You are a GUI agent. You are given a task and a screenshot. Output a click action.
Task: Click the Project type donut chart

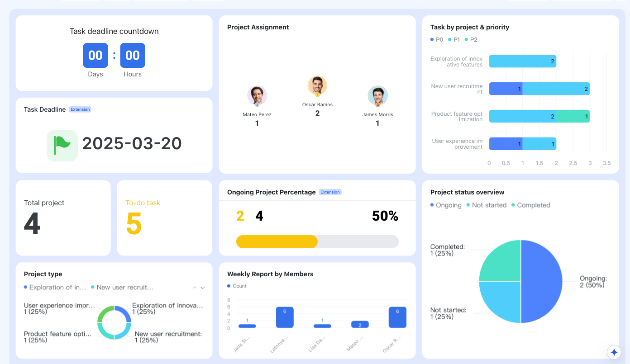coord(114,322)
